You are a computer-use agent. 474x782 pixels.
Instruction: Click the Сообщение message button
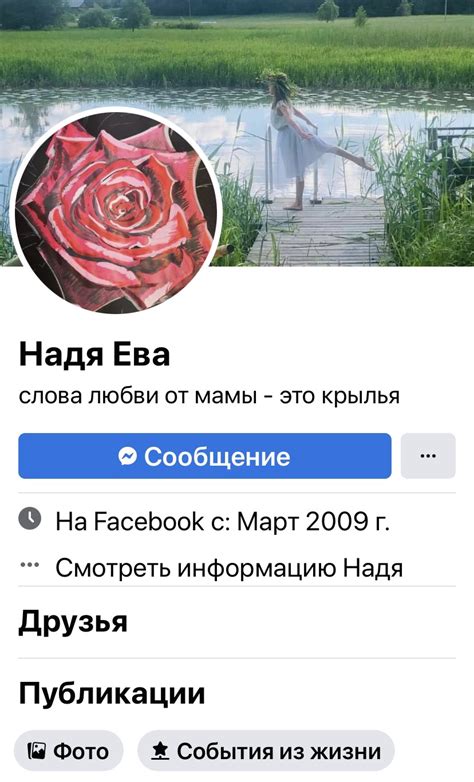(x=205, y=456)
